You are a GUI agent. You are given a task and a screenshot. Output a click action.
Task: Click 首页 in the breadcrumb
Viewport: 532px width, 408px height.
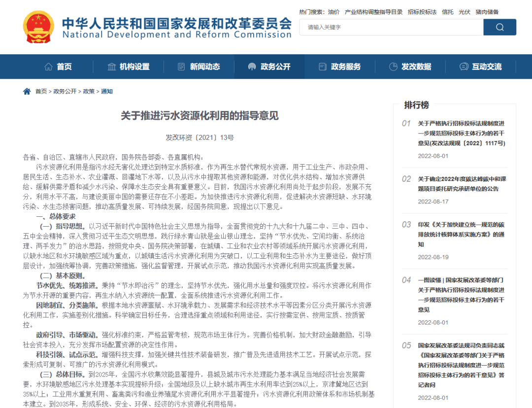coord(41,91)
